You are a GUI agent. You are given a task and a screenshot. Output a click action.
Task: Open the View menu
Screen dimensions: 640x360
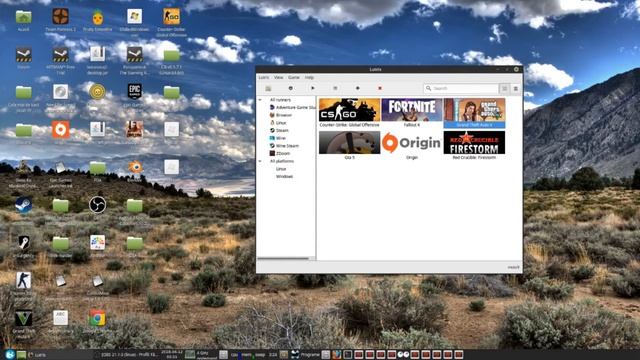[x=278, y=77]
